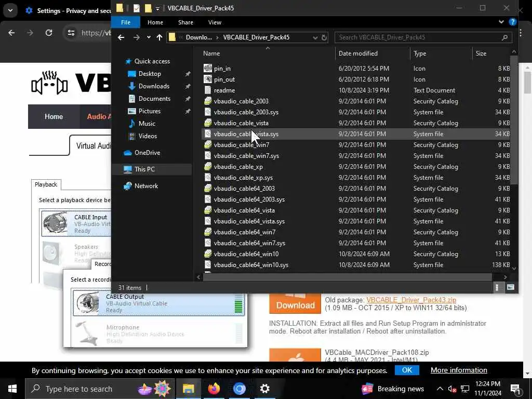The width and height of the screenshot is (532, 399).
Task: Open Pictures in navigation pane
Action: point(149,111)
